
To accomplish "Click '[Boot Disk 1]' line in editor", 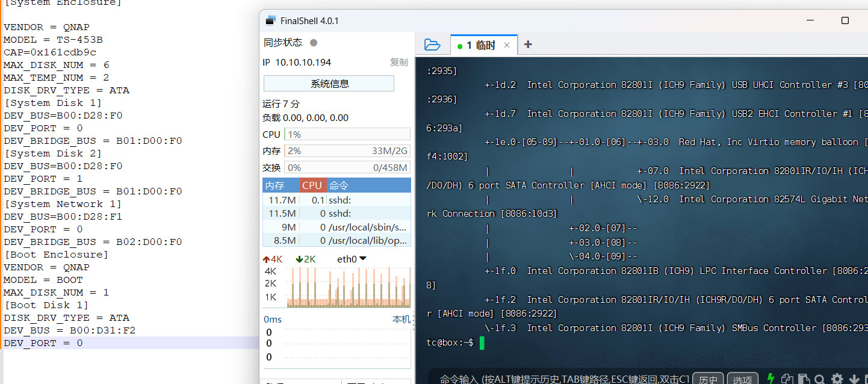I will [46, 305].
